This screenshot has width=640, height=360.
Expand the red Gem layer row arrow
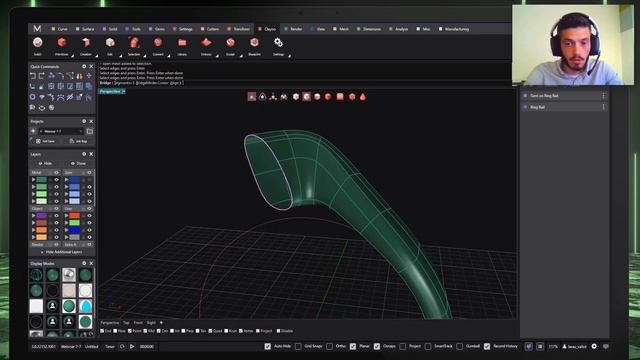[66, 216]
